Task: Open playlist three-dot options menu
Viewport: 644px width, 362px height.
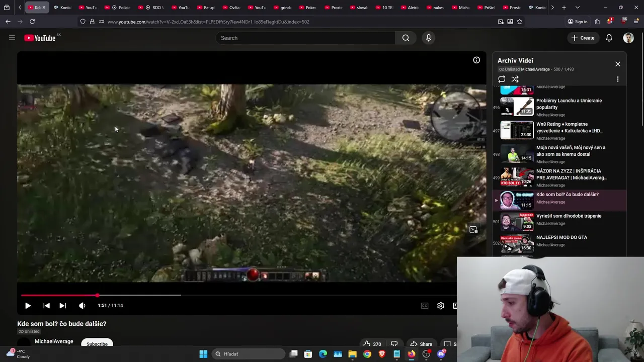Action: pyautogui.click(x=617, y=79)
